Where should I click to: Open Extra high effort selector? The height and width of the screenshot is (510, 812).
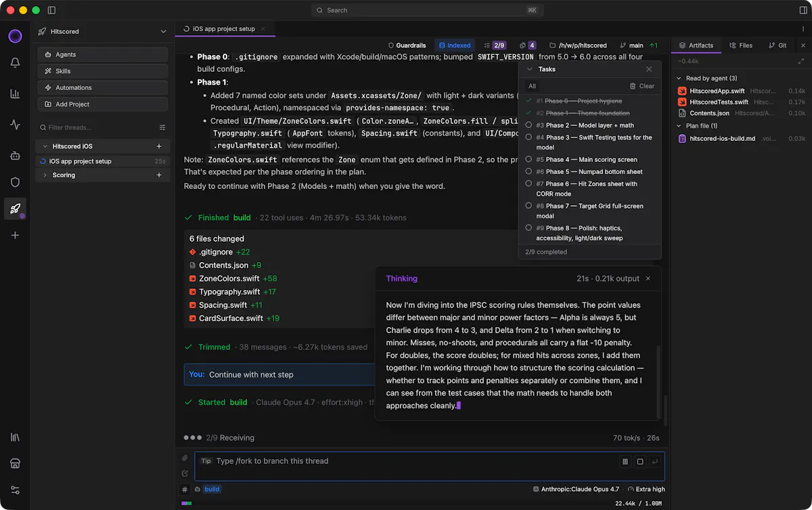[646, 489]
